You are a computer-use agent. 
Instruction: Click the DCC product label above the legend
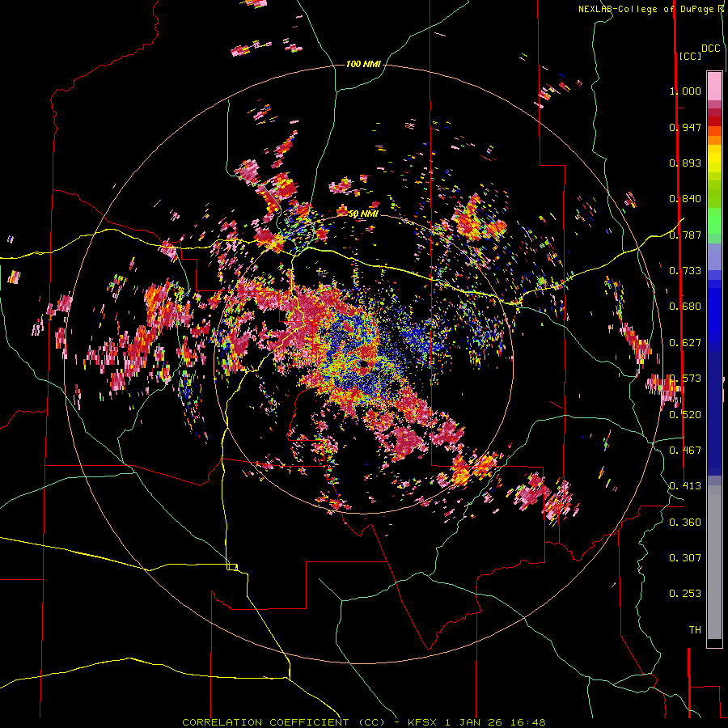click(710, 49)
